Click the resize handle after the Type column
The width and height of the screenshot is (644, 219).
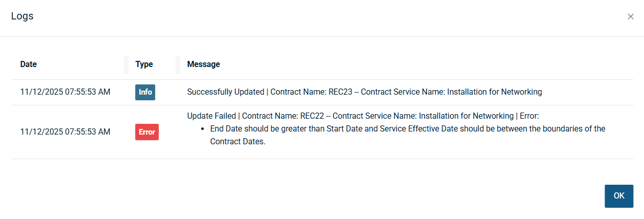coord(178,64)
